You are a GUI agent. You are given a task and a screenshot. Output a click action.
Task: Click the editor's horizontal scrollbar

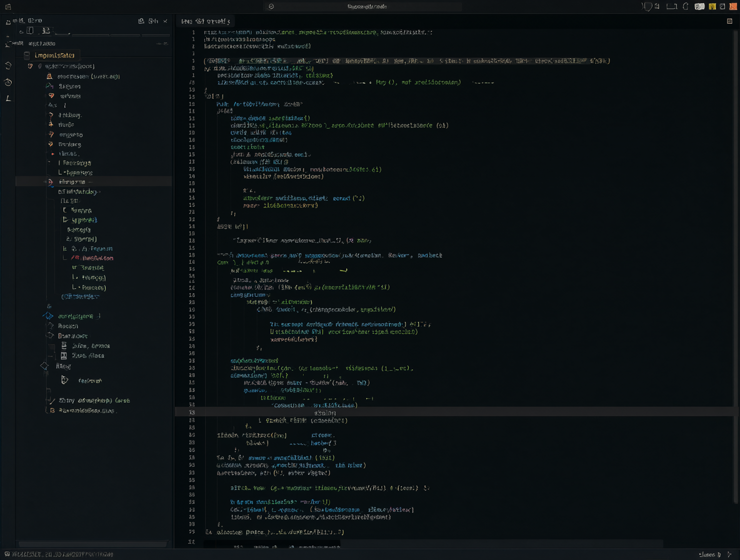[x=433, y=544]
